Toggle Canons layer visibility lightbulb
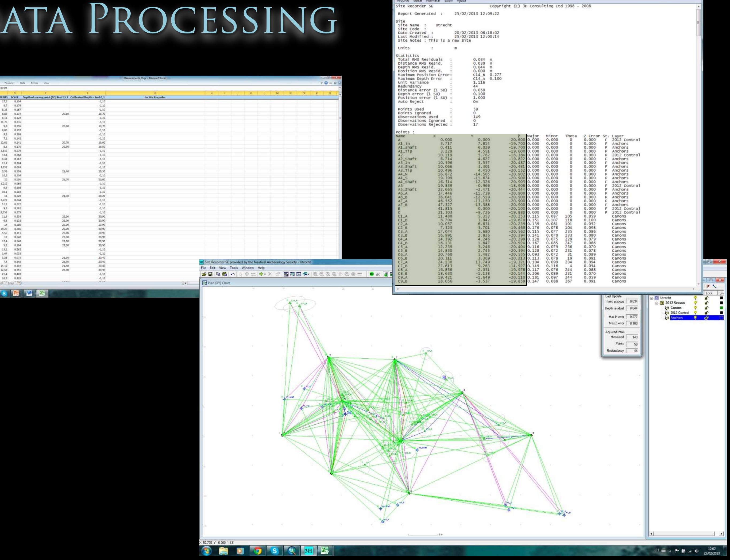 (x=695, y=308)
